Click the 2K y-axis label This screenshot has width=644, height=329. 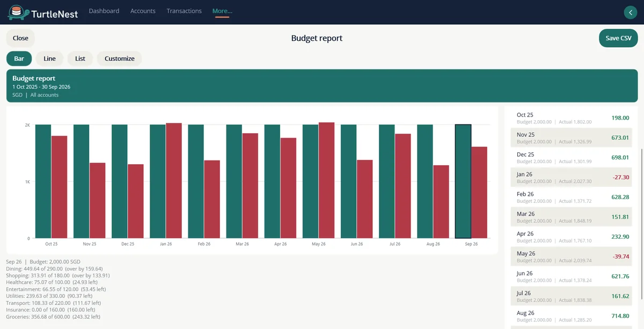pyautogui.click(x=27, y=125)
